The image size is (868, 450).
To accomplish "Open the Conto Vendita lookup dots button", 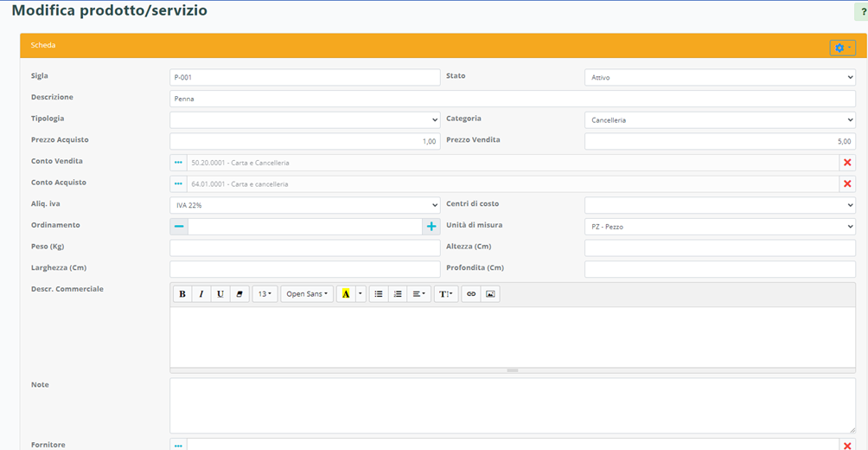I will (x=179, y=163).
